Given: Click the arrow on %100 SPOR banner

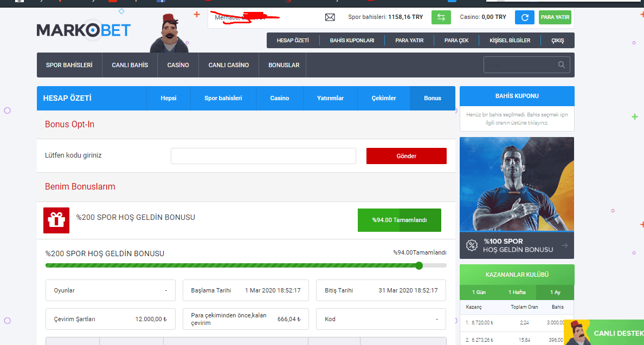Looking at the screenshot, I should 565,245.
